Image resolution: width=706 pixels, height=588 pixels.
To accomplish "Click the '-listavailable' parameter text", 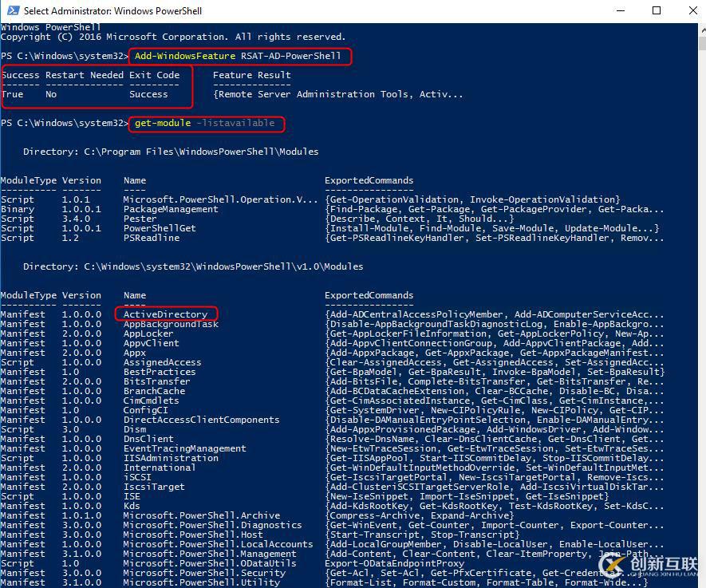I will (x=235, y=123).
